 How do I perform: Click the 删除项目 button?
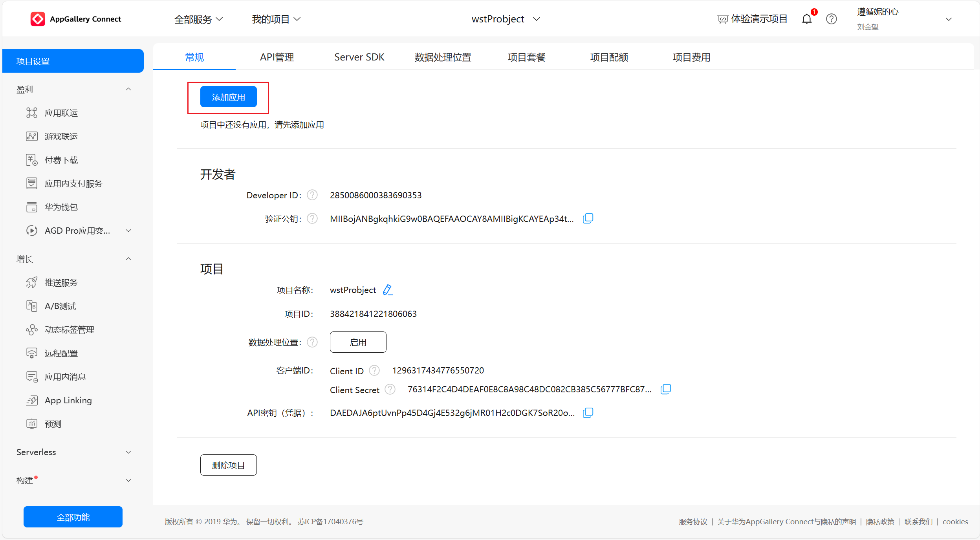(x=229, y=465)
